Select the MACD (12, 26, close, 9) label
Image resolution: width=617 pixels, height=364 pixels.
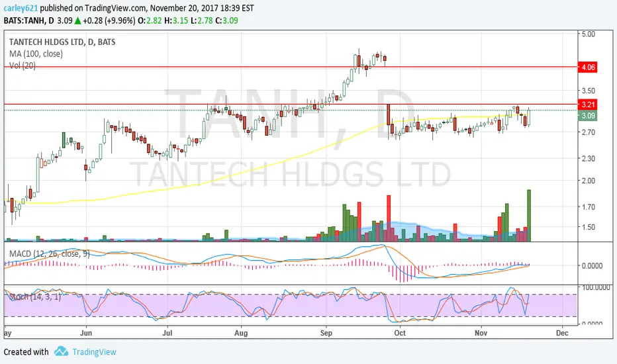tap(49, 254)
